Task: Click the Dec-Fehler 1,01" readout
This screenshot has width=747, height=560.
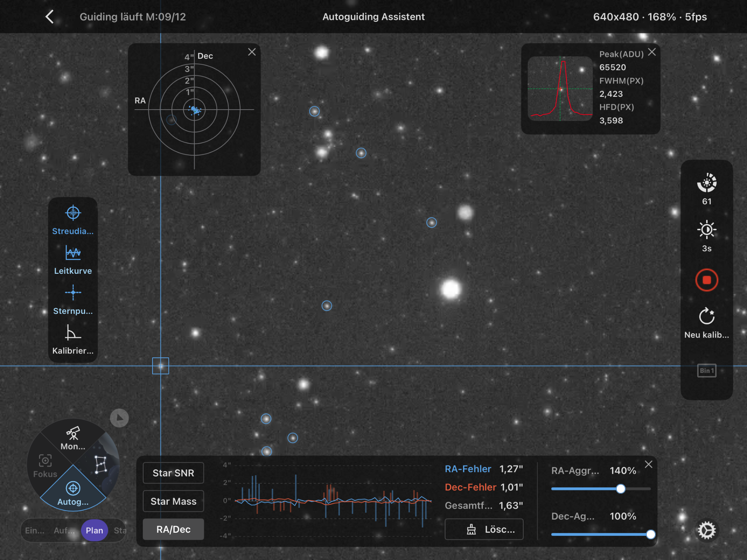Action: tap(484, 487)
